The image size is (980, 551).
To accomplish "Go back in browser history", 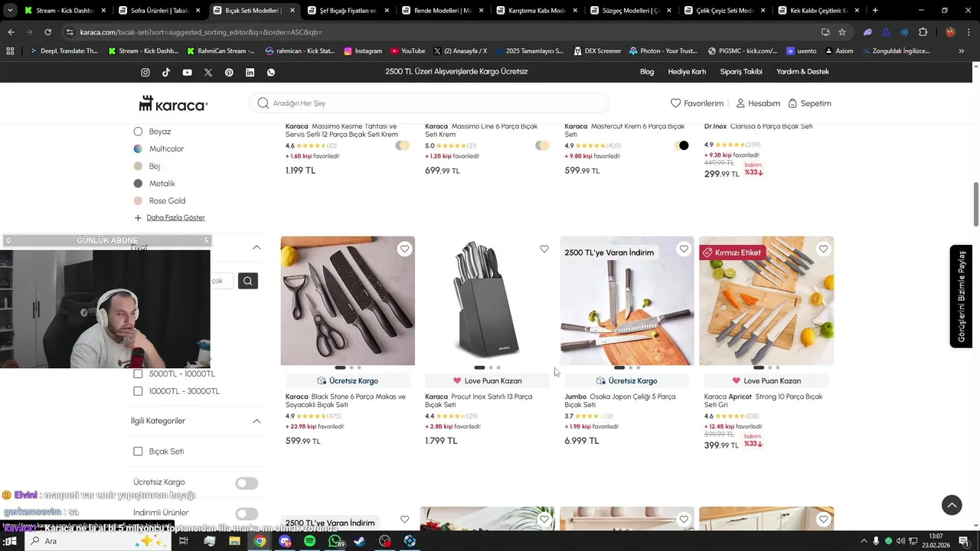I will point(11,32).
